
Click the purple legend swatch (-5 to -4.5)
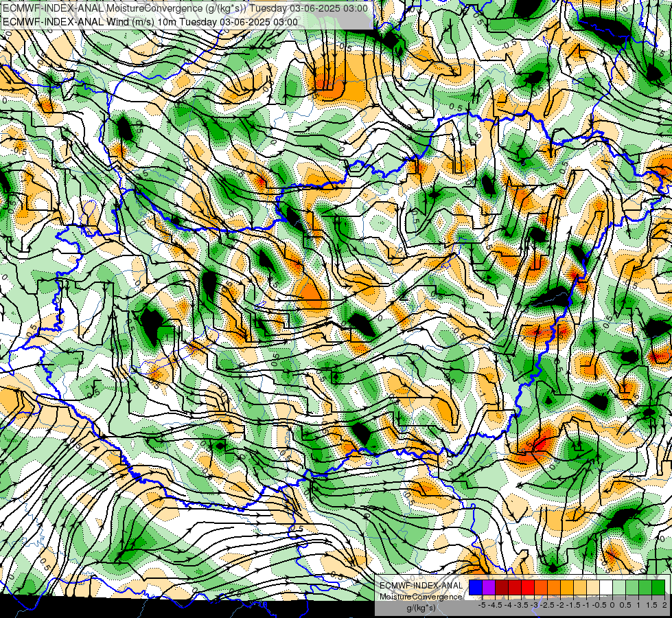tap(489, 588)
